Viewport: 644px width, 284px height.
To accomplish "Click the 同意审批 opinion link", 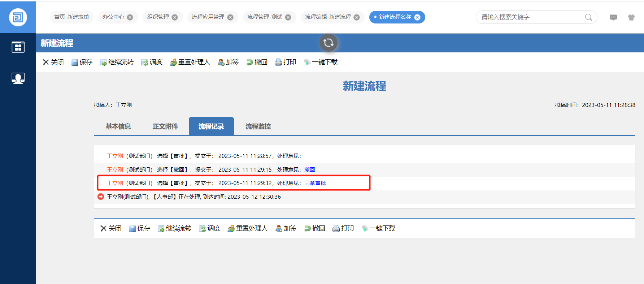I will (x=315, y=183).
